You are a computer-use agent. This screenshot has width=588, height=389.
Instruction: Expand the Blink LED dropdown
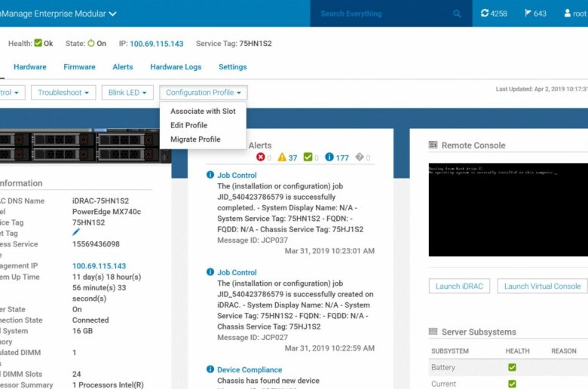pyautogui.click(x=127, y=93)
